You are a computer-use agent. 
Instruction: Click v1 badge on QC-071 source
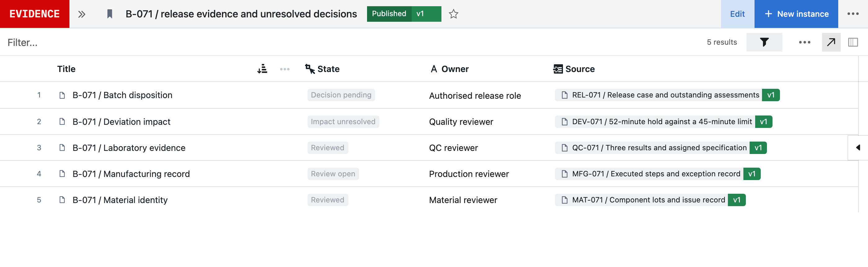(x=758, y=147)
